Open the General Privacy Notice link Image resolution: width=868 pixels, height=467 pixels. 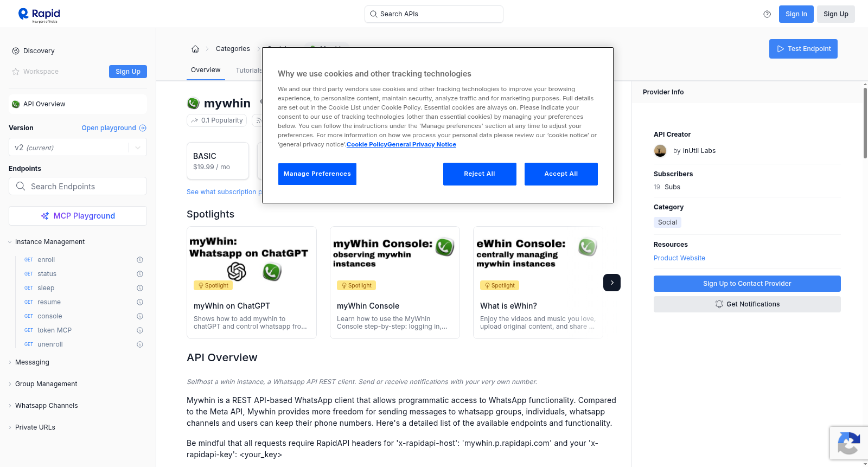(x=422, y=144)
